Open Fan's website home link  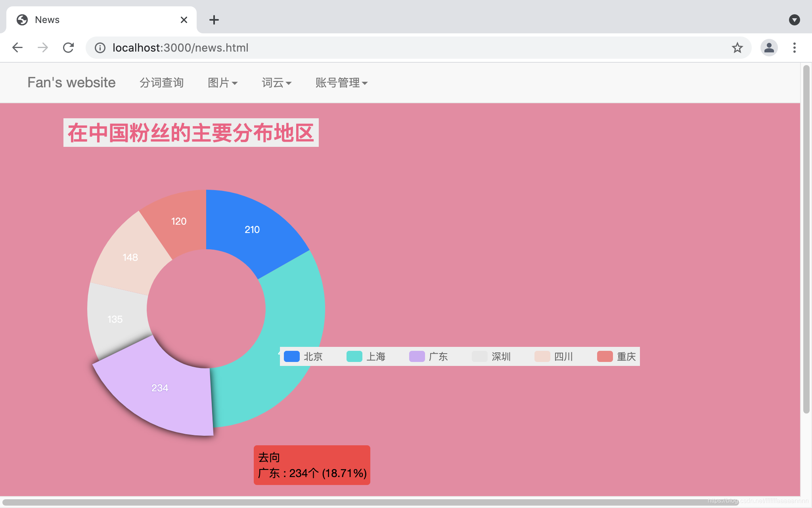pyautogui.click(x=71, y=83)
